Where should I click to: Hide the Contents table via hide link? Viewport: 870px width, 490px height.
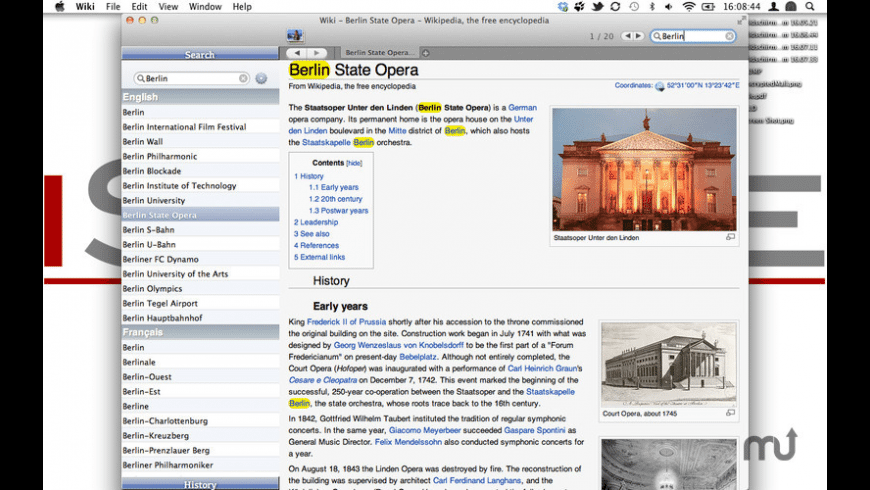coord(354,163)
